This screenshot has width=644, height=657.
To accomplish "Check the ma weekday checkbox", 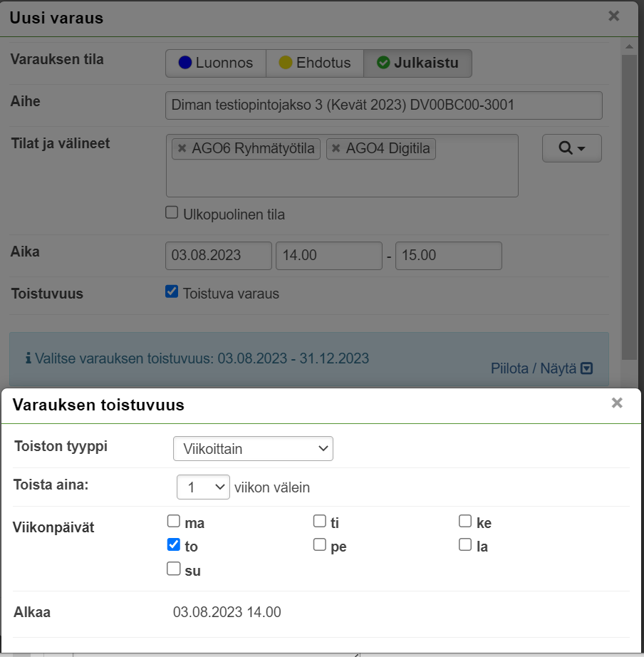I will pos(174,522).
